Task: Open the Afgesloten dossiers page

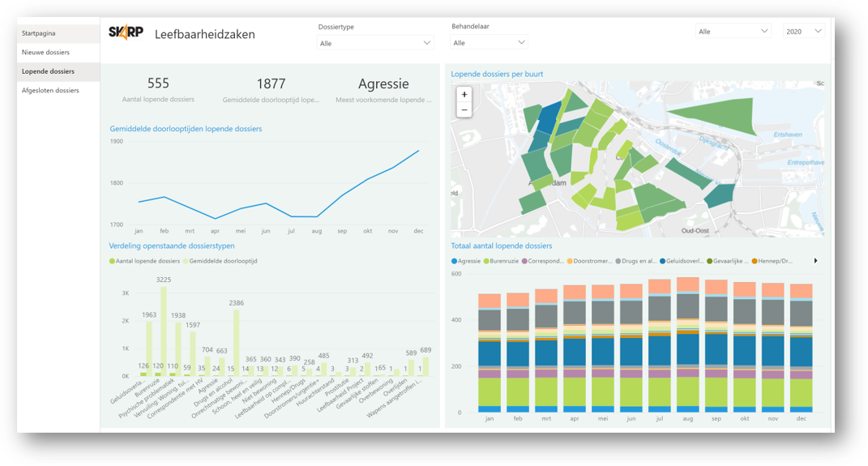Action: point(50,91)
